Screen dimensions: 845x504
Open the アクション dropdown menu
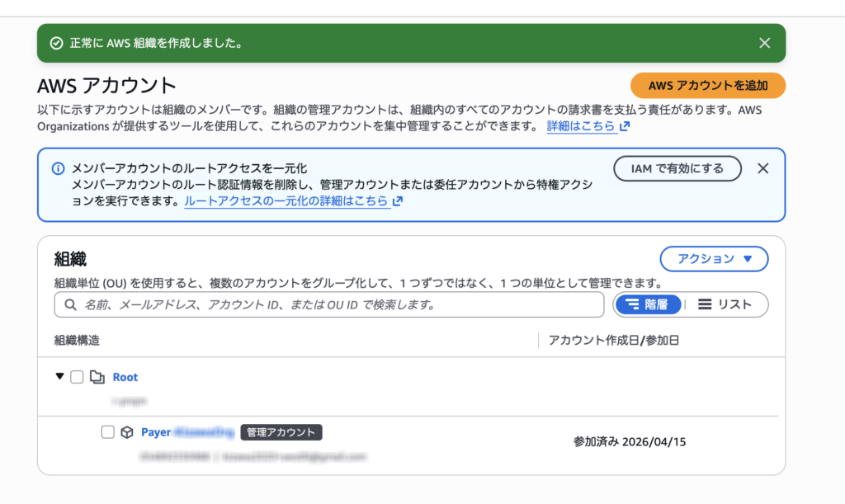point(714,259)
